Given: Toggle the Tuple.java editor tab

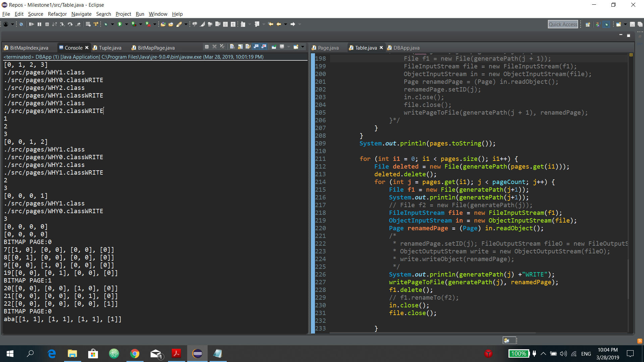Looking at the screenshot, I should (109, 47).
